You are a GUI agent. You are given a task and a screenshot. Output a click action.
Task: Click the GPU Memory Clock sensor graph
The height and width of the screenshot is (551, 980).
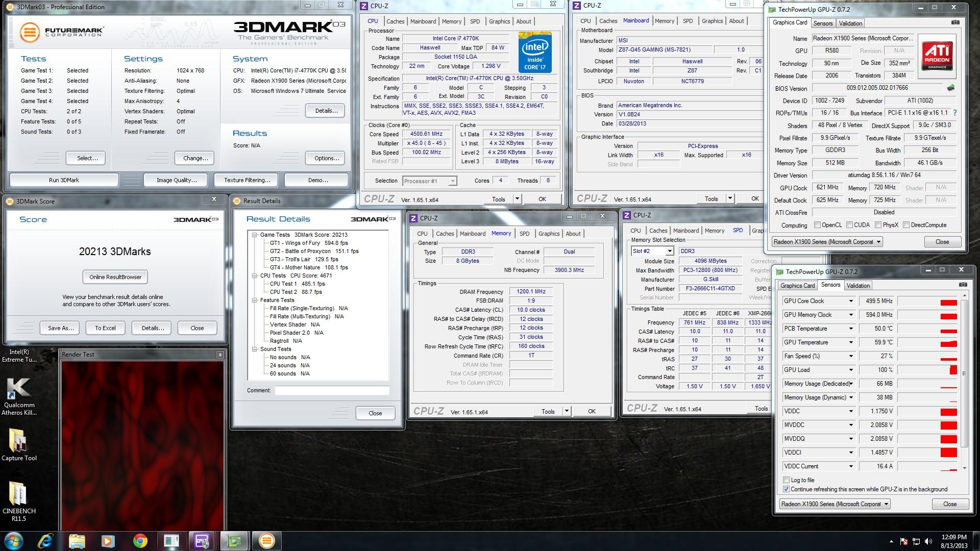click(927, 315)
